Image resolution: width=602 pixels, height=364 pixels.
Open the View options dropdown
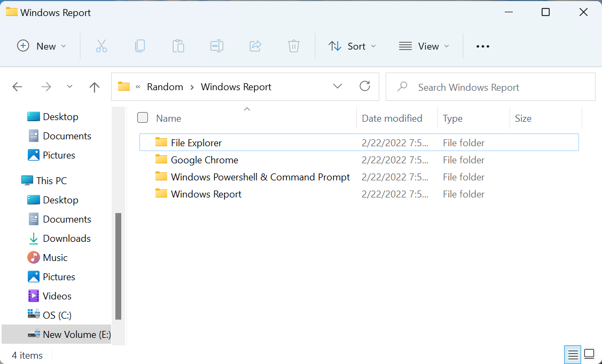tap(424, 46)
